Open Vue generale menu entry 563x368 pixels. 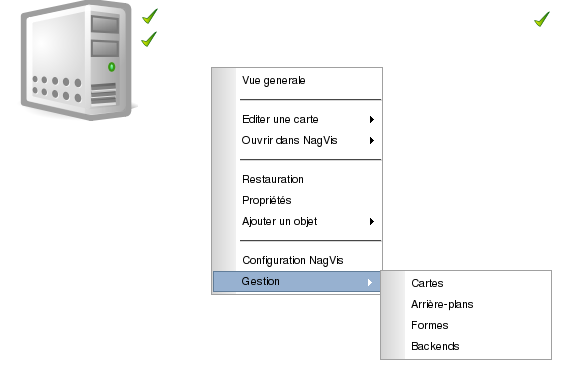click(274, 80)
